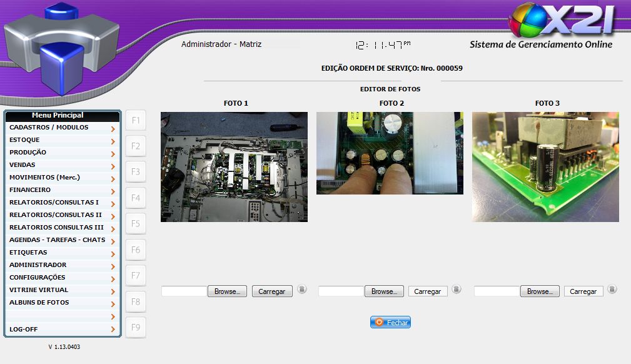Click the trash icon under Foto 2
631x364 pixels.
coord(457,289)
